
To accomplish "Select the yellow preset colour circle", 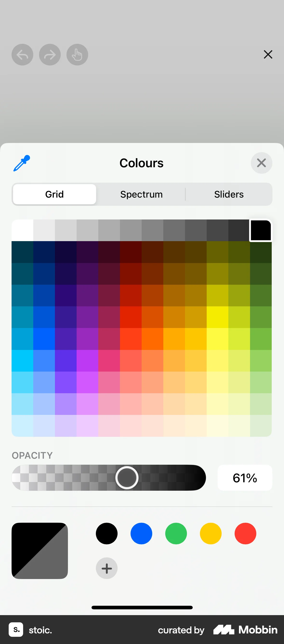I will (210, 533).
